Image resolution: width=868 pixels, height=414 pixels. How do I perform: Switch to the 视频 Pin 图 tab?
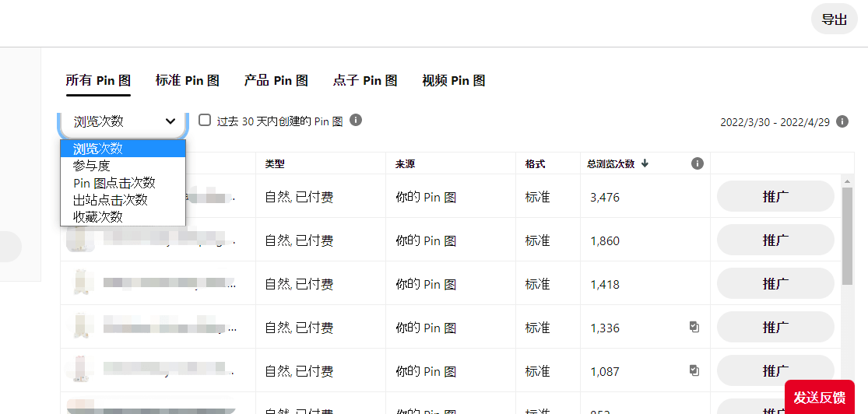pyautogui.click(x=454, y=81)
